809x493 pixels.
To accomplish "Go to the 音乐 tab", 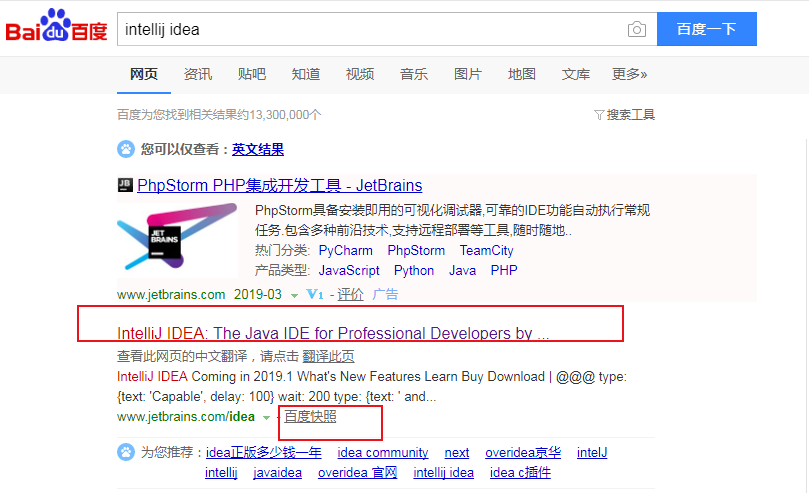I will pyautogui.click(x=414, y=74).
